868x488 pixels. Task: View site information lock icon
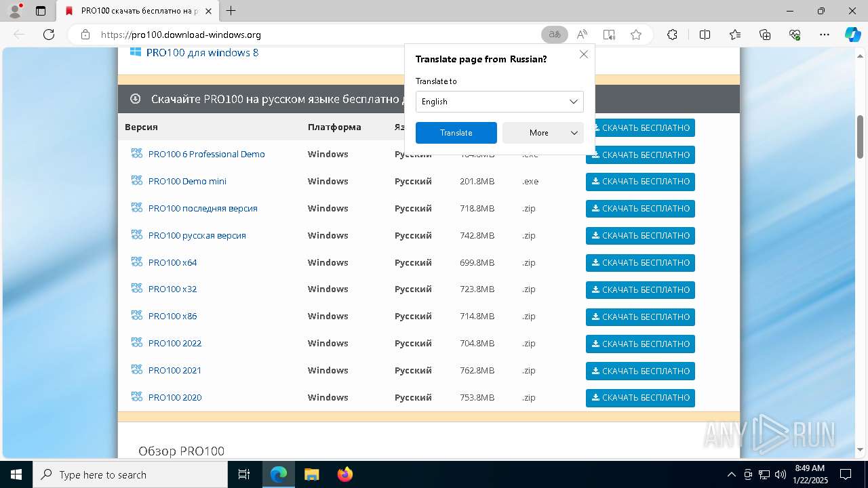tap(85, 35)
